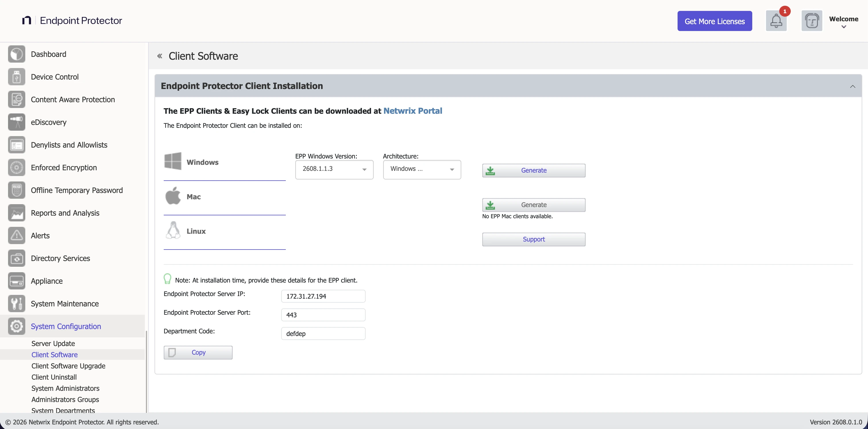
Task: Open Server Update submenu
Action: (53, 343)
